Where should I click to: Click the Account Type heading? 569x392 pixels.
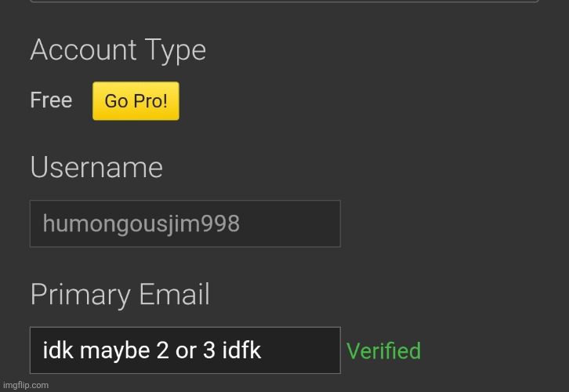[118, 50]
